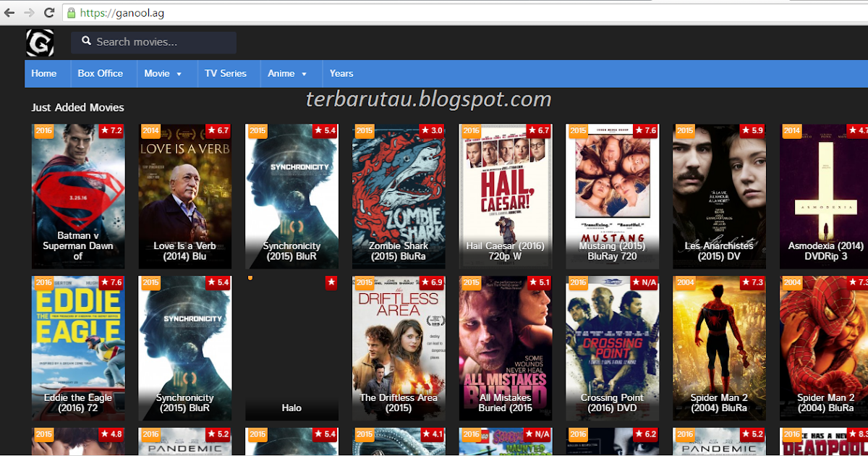Open the Hail Caesar (2016) poster
This screenshot has width=868, height=456.
coord(506,196)
